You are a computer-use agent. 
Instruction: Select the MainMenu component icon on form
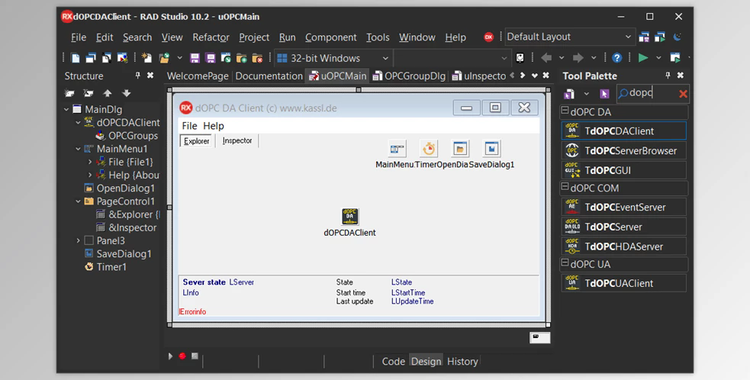397,149
